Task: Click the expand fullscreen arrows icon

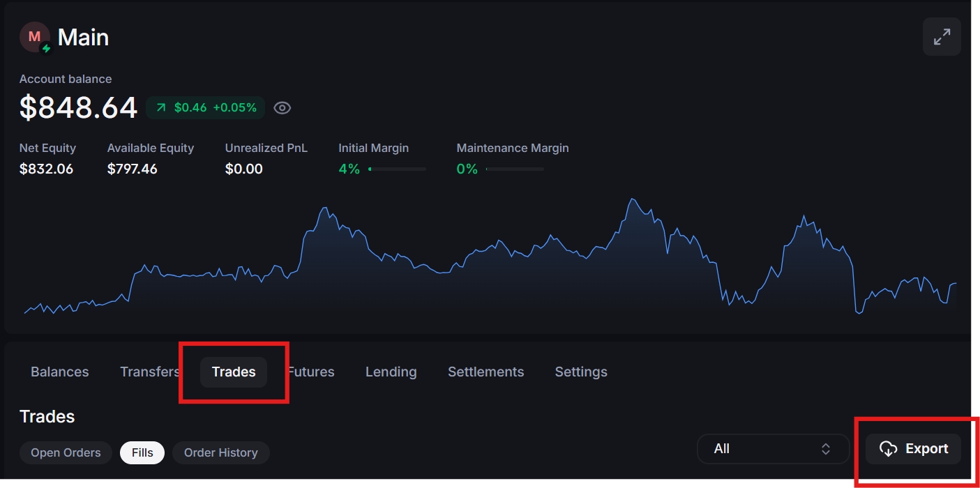Action: (x=942, y=37)
